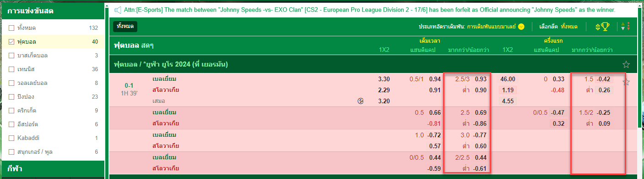Enable the บาสเก็ตบอล checkbox
The height and width of the screenshot is (179, 644).
click(11, 56)
